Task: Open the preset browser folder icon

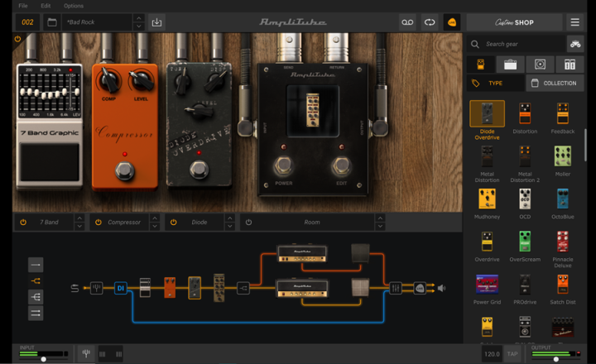Action: tap(52, 22)
